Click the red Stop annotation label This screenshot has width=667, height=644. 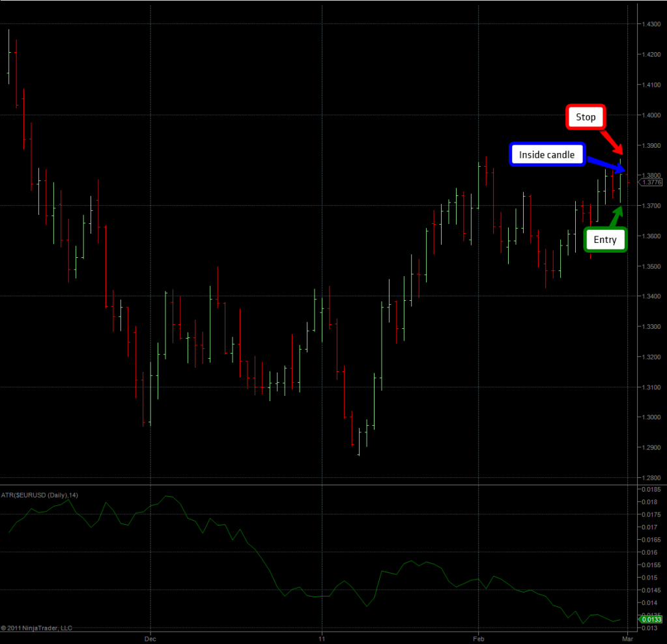click(585, 117)
